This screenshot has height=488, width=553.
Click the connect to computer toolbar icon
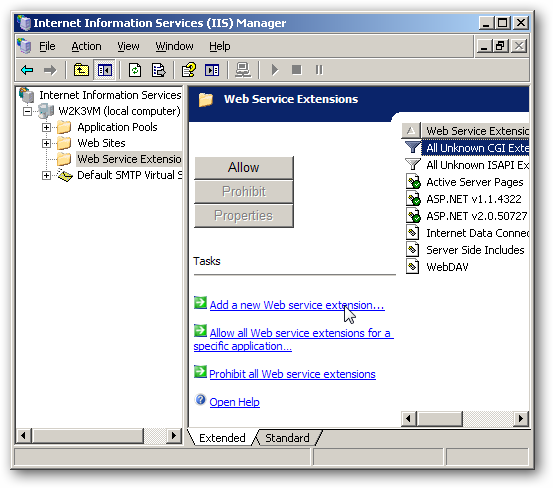[243, 70]
